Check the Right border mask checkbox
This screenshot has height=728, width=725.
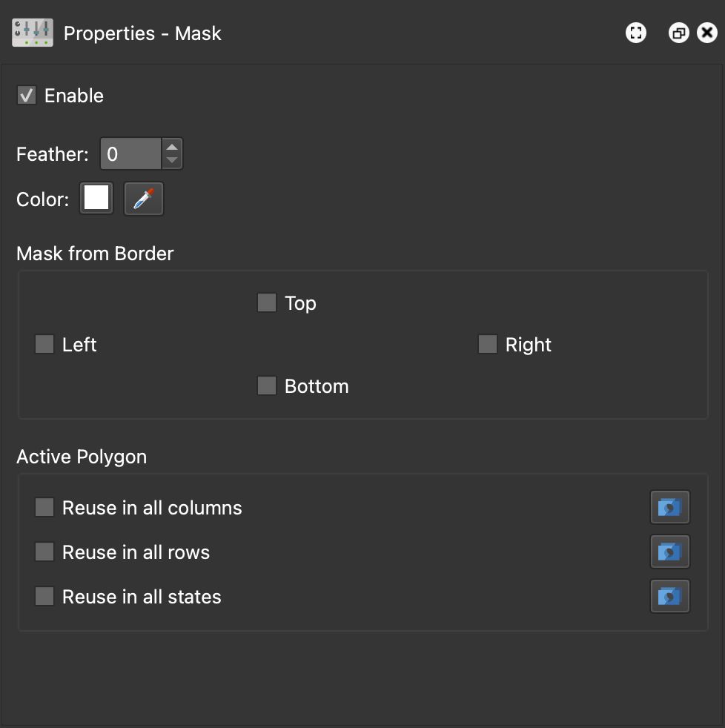pyautogui.click(x=488, y=344)
